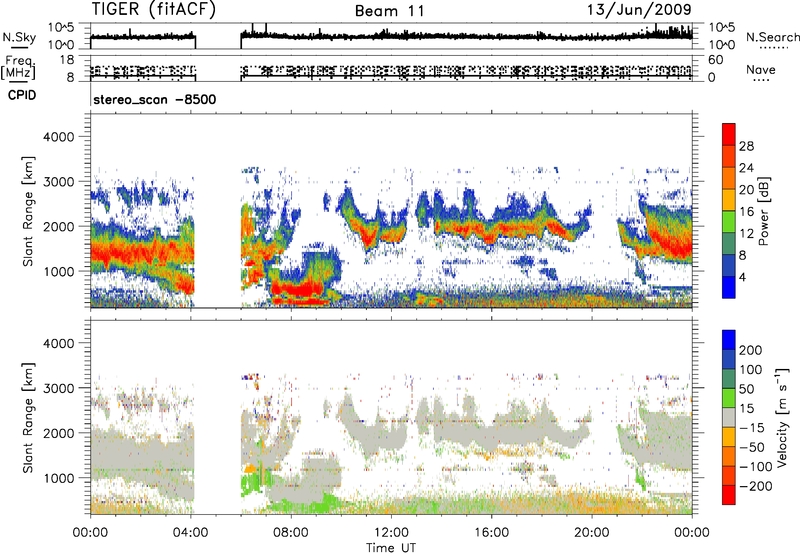
Task: Click the '20:00' time tick label
Action: [592, 533]
